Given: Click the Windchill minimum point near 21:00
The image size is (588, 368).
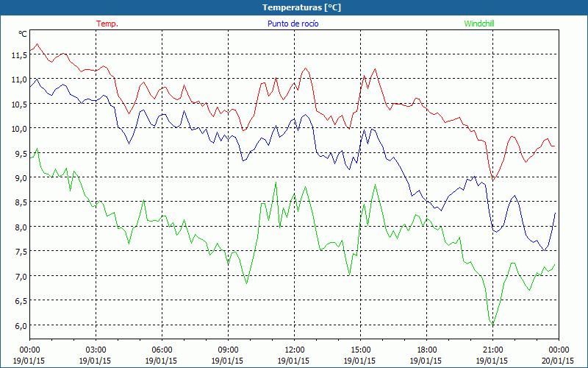Looking at the screenshot, I should click(x=493, y=324).
